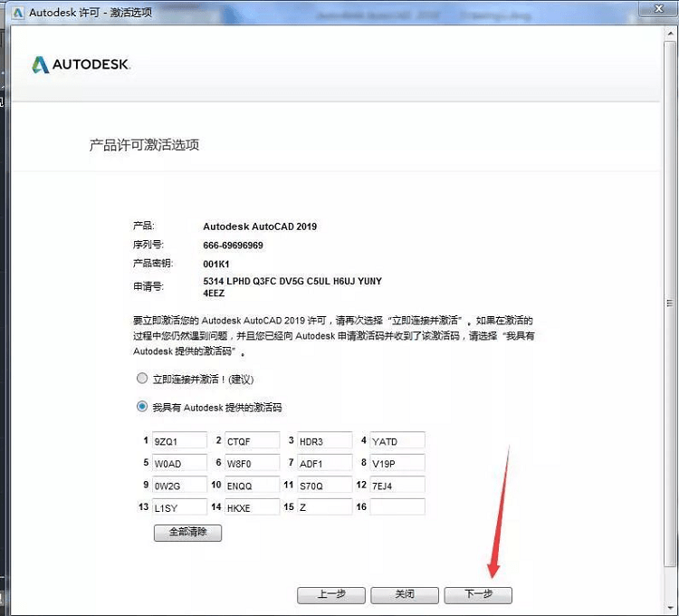Click activation code field 14 containing HKXE
The width and height of the screenshot is (679, 616).
253,506
